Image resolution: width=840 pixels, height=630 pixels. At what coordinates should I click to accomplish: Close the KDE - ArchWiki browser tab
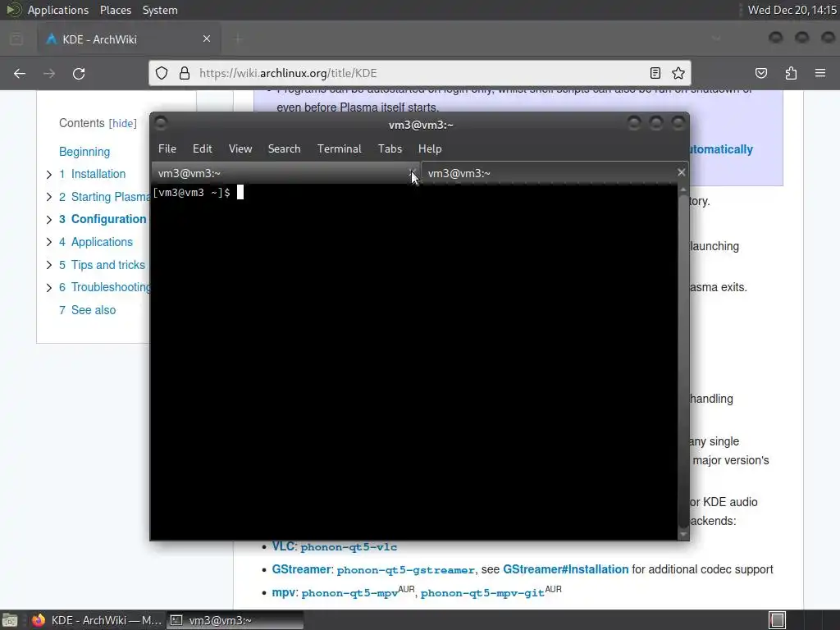207,39
